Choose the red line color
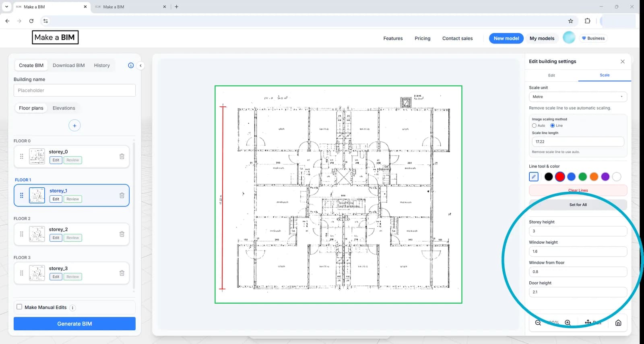644x344 pixels. tap(560, 176)
